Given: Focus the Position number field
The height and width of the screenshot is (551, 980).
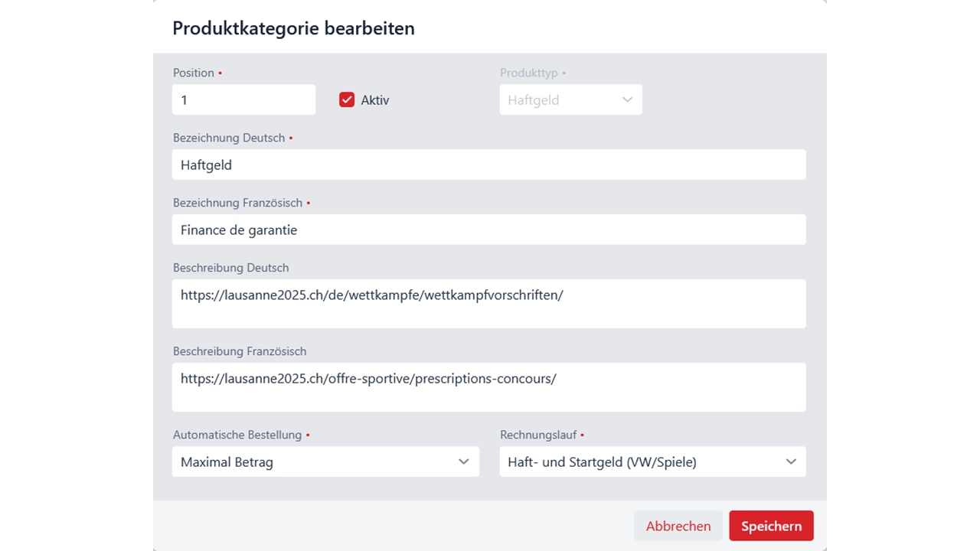Looking at the screenshot, I should [244, 100].
